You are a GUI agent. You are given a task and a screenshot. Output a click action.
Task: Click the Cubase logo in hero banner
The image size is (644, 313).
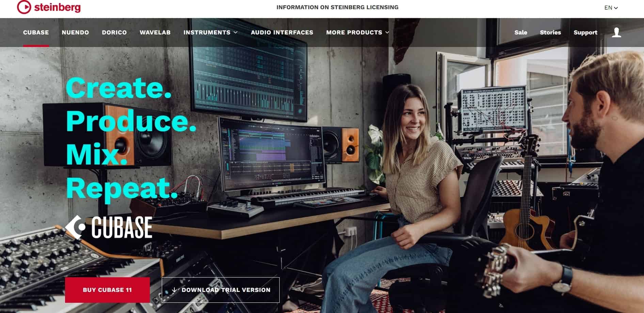[109, 227]
